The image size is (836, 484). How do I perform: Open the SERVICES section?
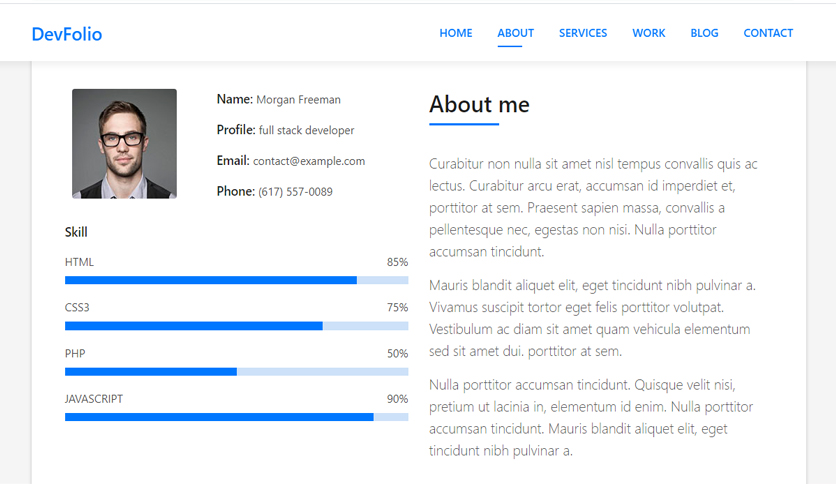pyautogui.click(x=583, y=33)
